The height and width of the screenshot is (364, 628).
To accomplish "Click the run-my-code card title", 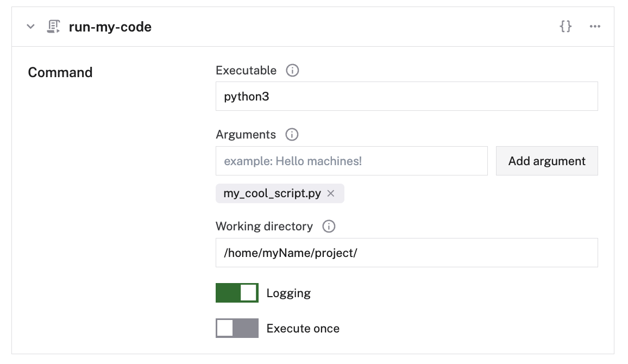I will 110,27.
